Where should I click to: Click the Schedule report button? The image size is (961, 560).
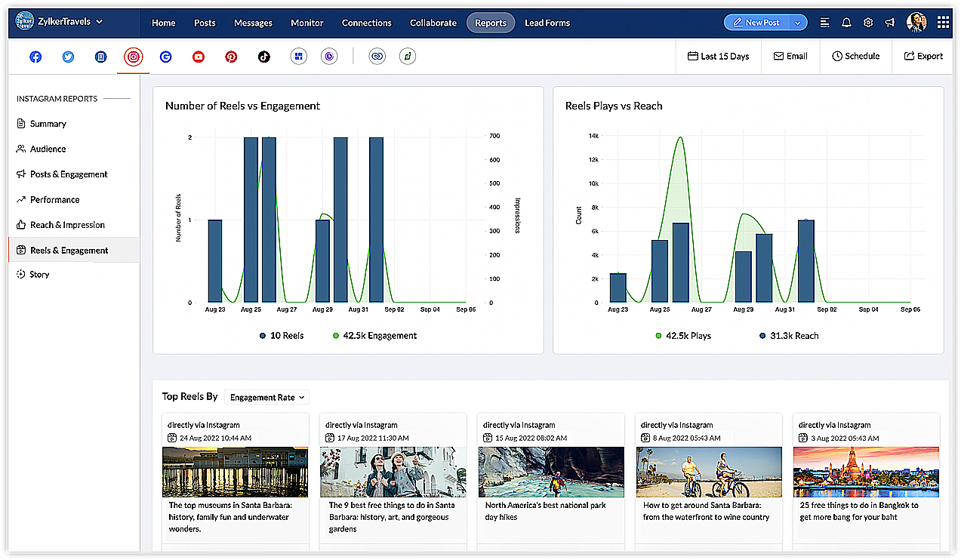pos(855,57)
